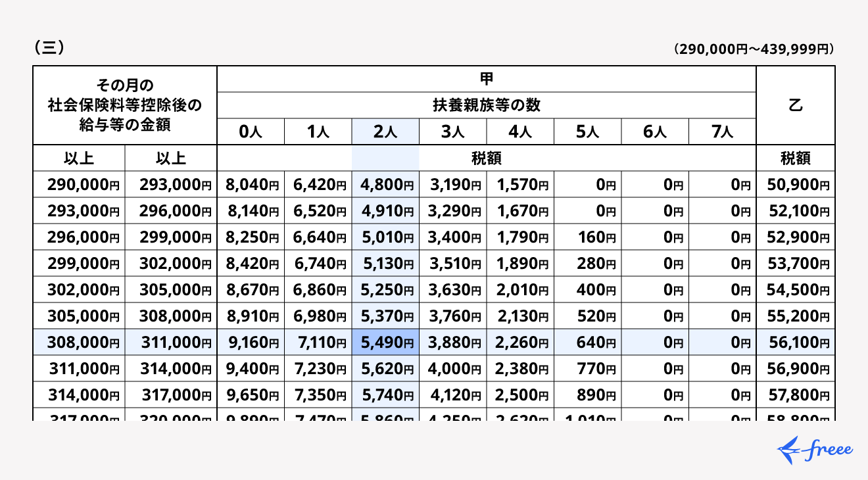Select the 6人 dependents column header
This screenshot has width=868, height=480.
tap(655, 132)
